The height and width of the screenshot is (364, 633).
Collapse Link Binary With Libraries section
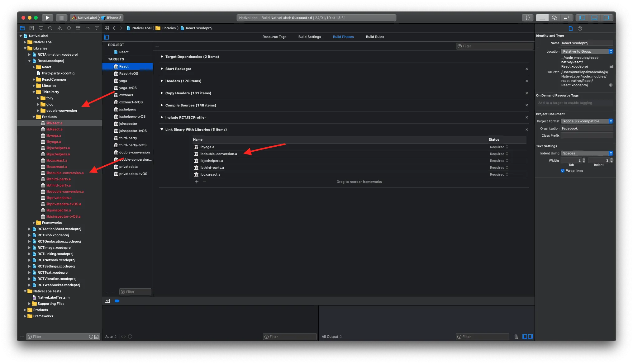[162, 130]
